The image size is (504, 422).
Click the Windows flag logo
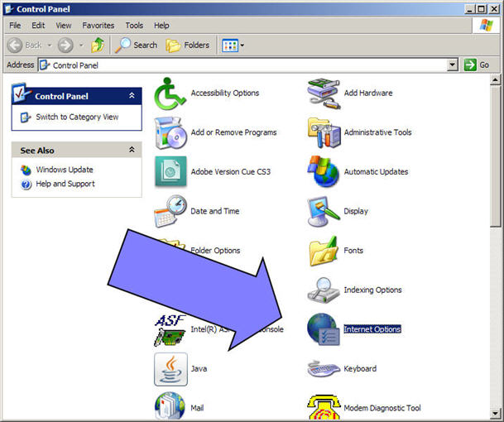pyautogui.click(x=487, y=25)
